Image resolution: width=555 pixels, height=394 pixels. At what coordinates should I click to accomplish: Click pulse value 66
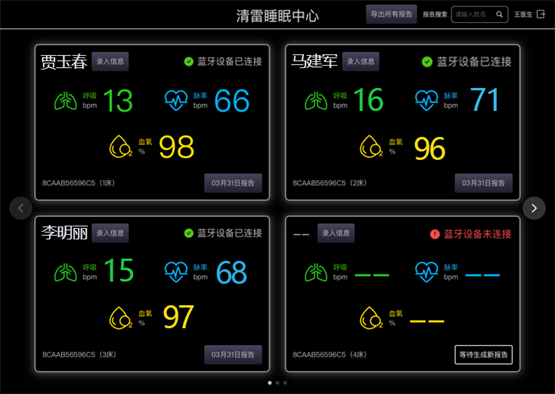232,101
